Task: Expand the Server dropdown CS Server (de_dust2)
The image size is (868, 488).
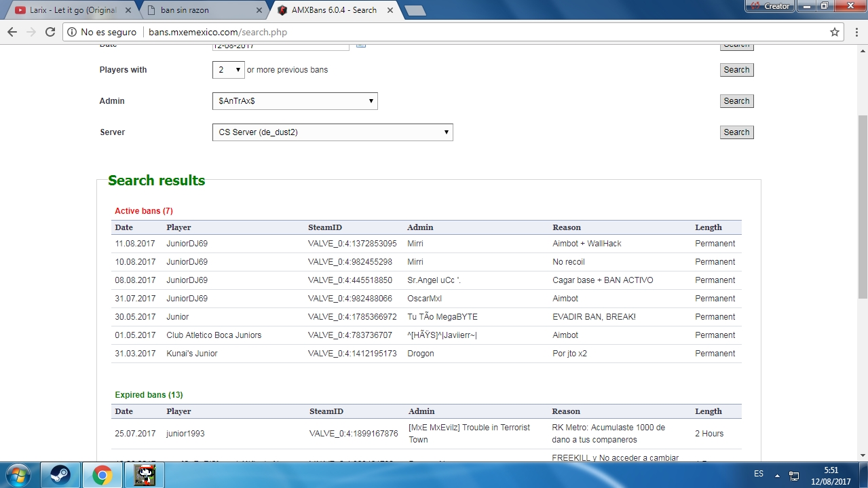Action: coord(333,132)
